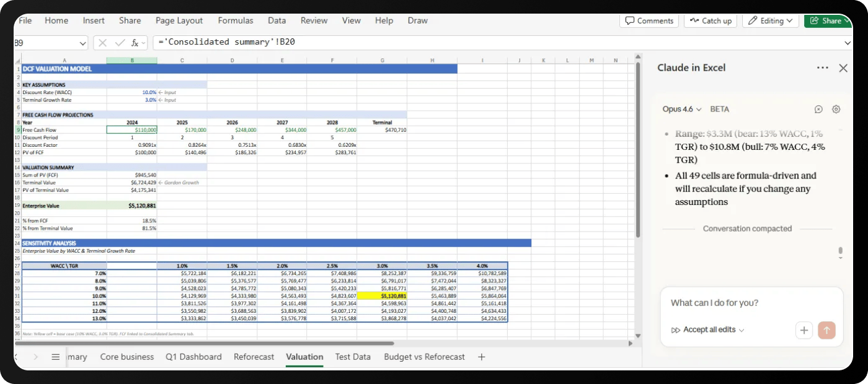
Task: Select the Terminal cash flow $470,710 cell
Action: [382, 130]
